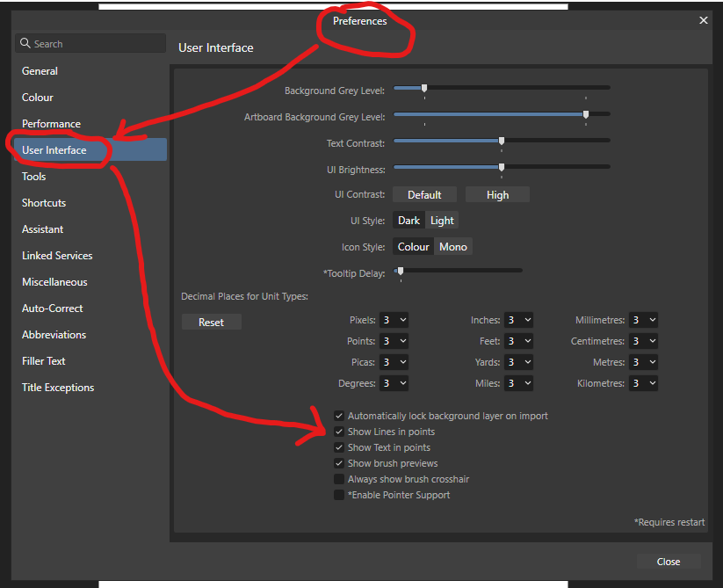Uncheck Automatically lock background layer on import

click(x=339, y=416)
